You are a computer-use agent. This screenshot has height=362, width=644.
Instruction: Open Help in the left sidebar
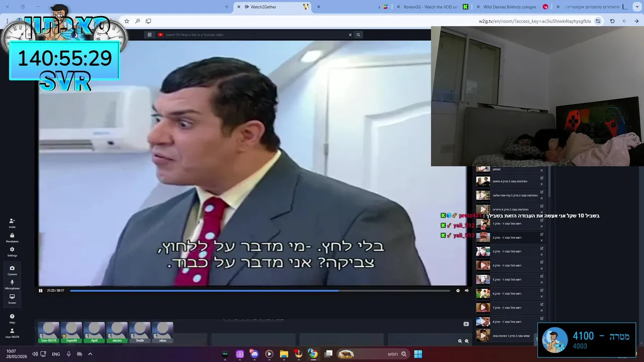point(12,319)
